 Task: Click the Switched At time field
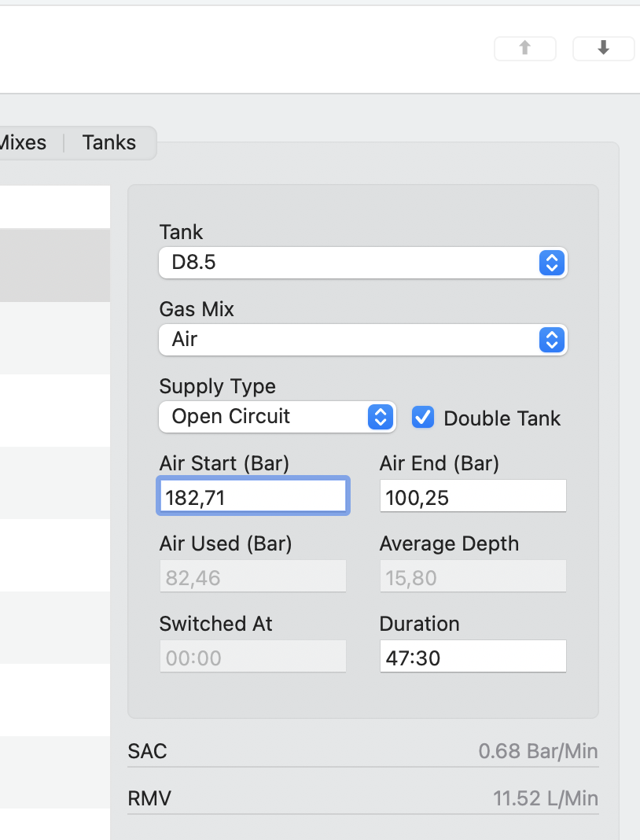pyautogui.click(x=252, y=658)
